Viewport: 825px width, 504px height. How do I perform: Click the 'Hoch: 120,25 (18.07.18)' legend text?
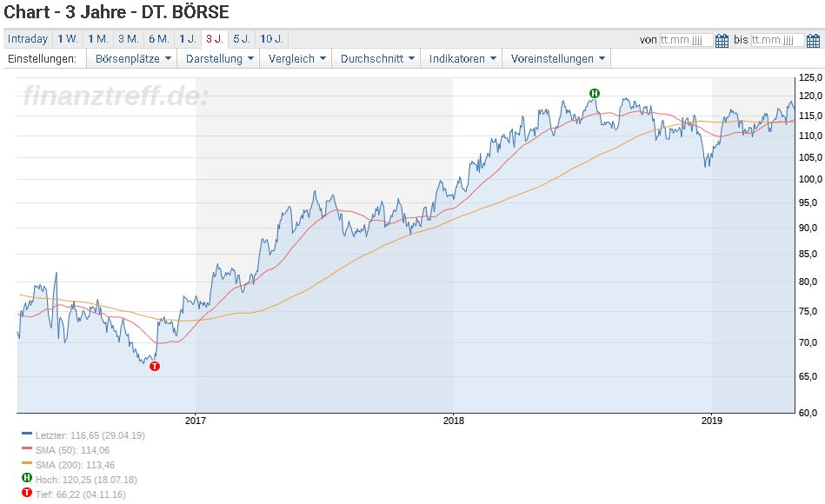coord(86,480)
